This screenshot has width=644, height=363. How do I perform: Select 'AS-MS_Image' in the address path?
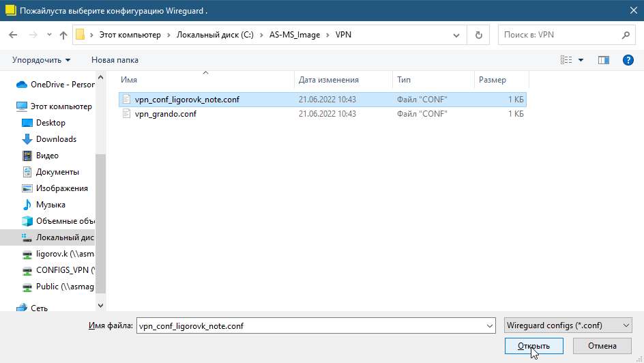point(295,35)
